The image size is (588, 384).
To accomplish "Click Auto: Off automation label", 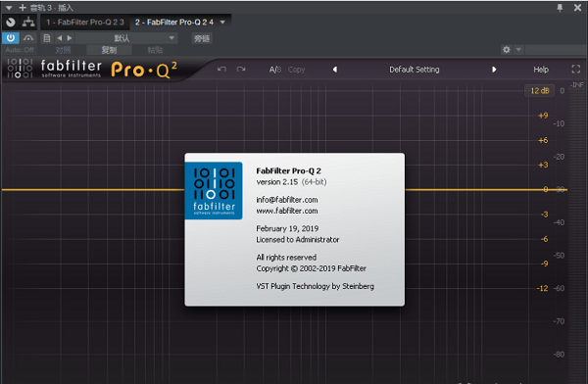I will point(20,50).
